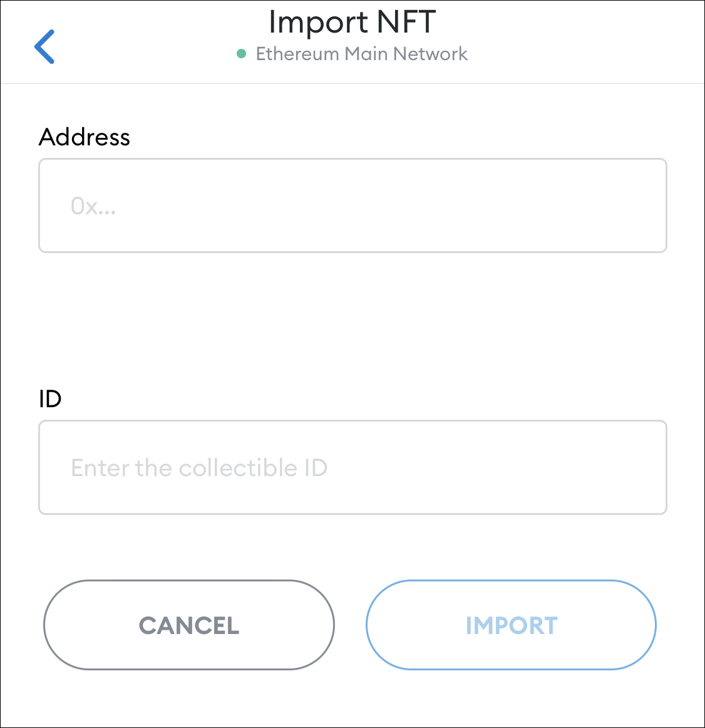The width and height of the screenshot is (705, 728).
Task: Click the 0x... placeholder text
Action: [x=93, y=206]
